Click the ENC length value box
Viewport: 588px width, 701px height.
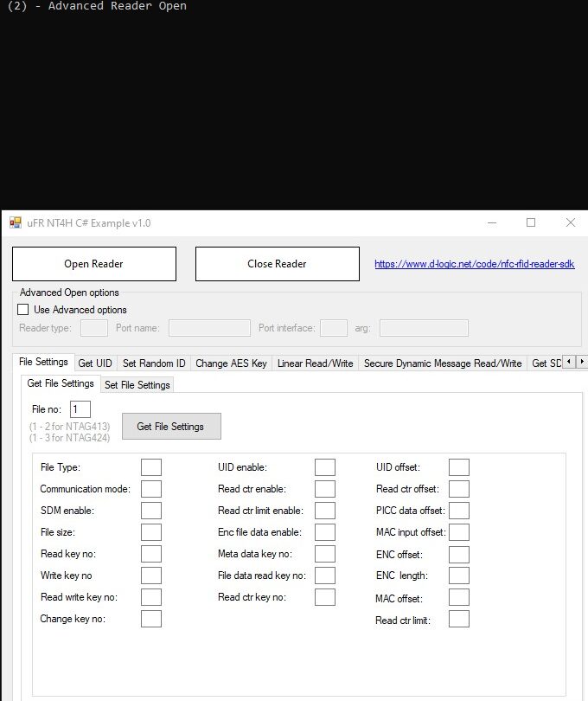[459, 576]
